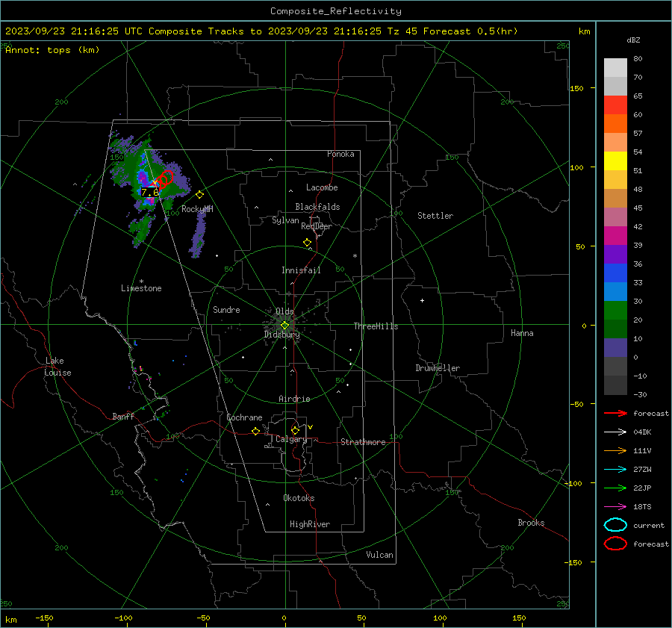Click the yellow V marker right of Calgary diamond
This screenshot has width=672, height=628.
coord(311,427)
